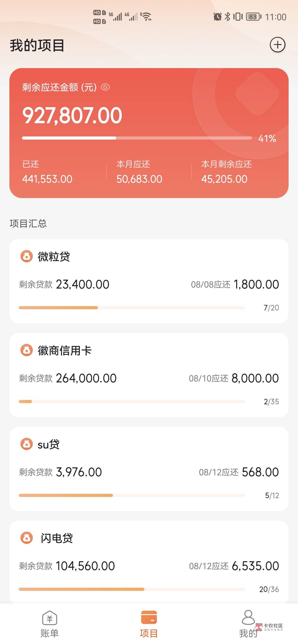Click the 微粒贷 7/20 progress bar
Viewport: 298px width, 644px height.
(x=131, y=308)
